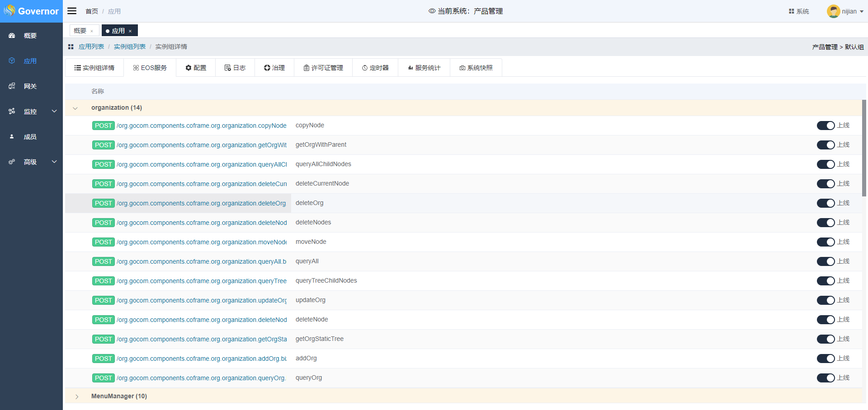Disable the deleteOrg service switch
Screen dimensions: 868x410
(826, 203)
